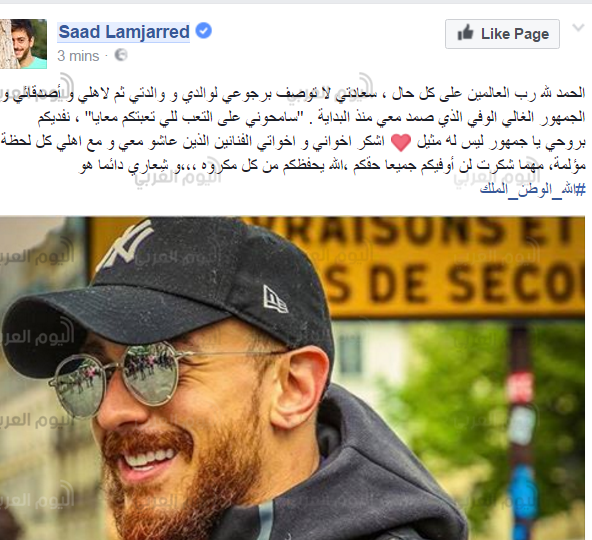Click the red heart emoji in the post
592x540 pixels.
401,142
